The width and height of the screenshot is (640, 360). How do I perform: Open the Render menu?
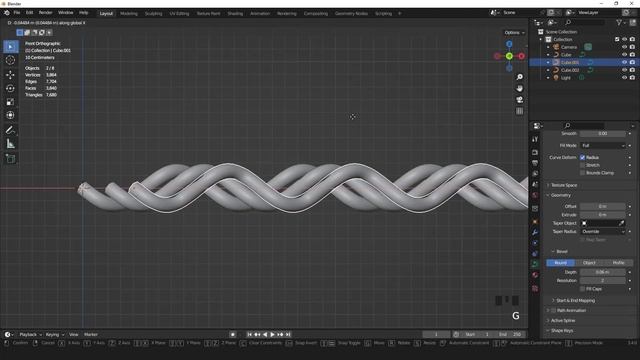pyautogui.click(x=45, y=13)
